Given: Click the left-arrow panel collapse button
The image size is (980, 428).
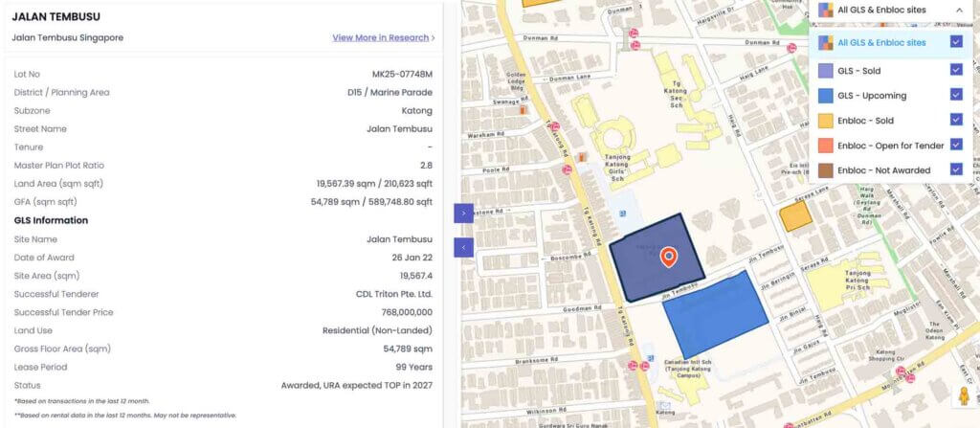Looking at the screenshot, I should [x=463, y=247].
